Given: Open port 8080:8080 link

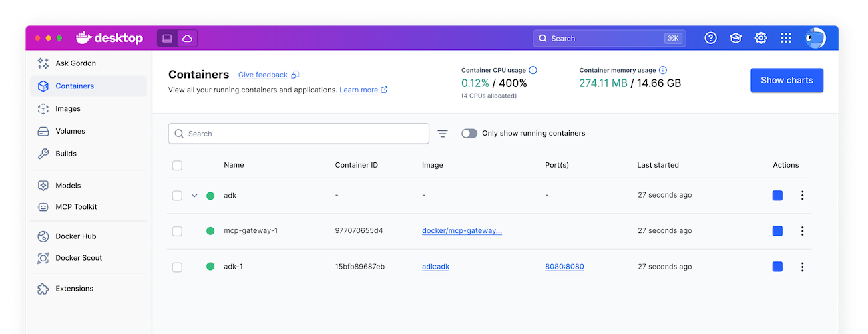Looking at the screenshot, I should point(564,267).
